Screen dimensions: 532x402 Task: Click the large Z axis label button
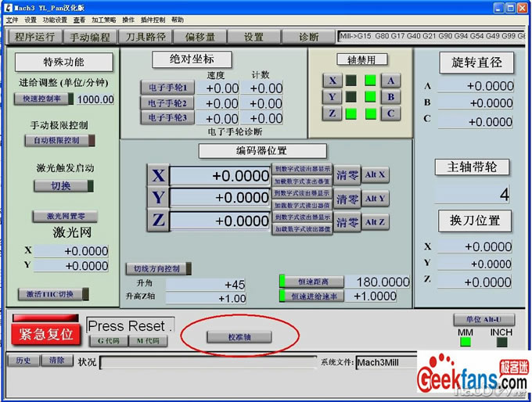(158, 221)
